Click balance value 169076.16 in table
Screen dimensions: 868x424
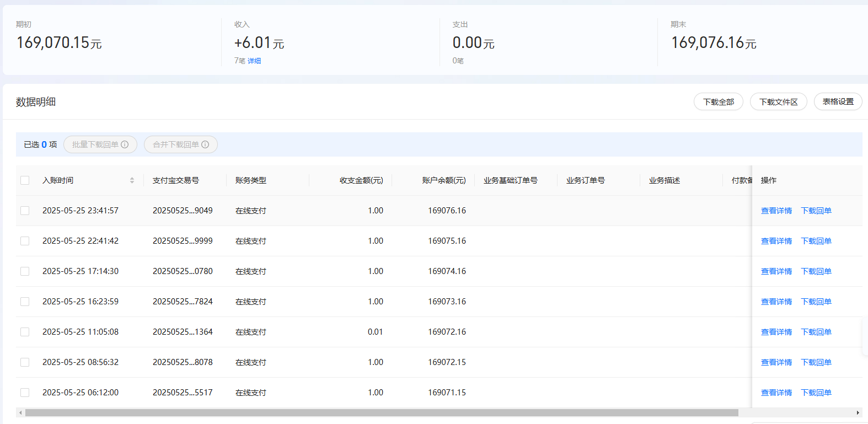[x=447, y=211]
